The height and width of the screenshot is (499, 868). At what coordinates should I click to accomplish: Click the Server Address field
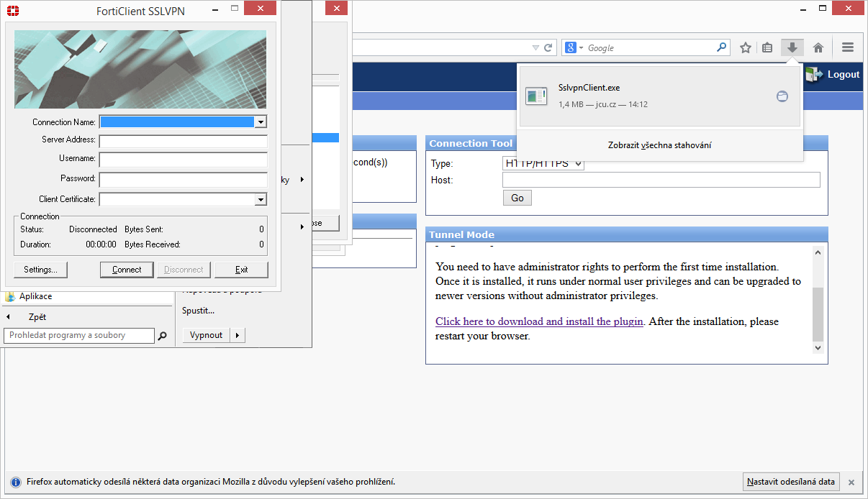coord(183,141)
